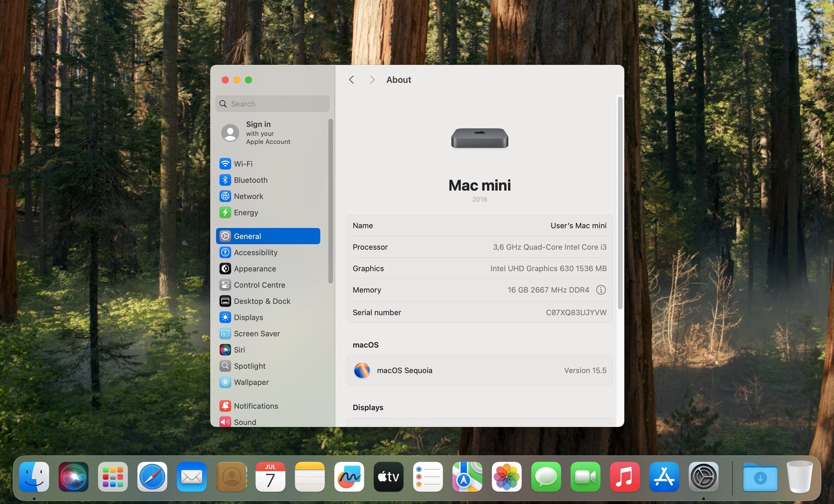Open Safari from the Dock
This screenshot has height=504, width=834.
pyautogui.click(x=152, y=477)
